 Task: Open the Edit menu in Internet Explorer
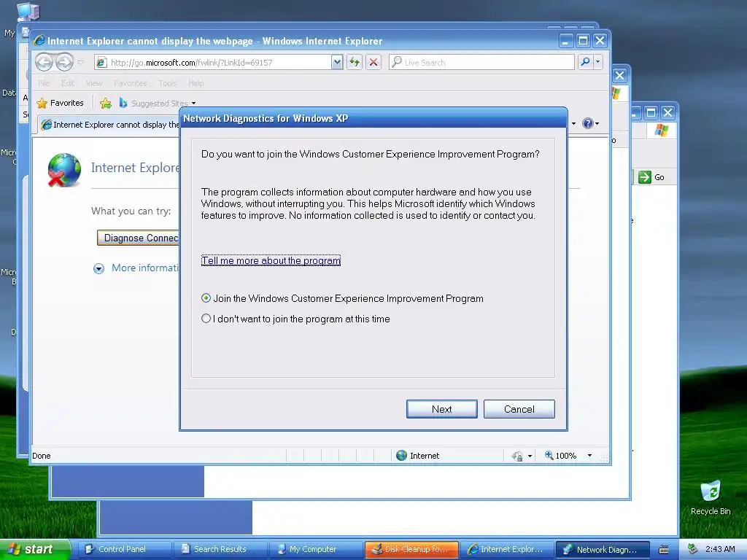coord(68,83)
